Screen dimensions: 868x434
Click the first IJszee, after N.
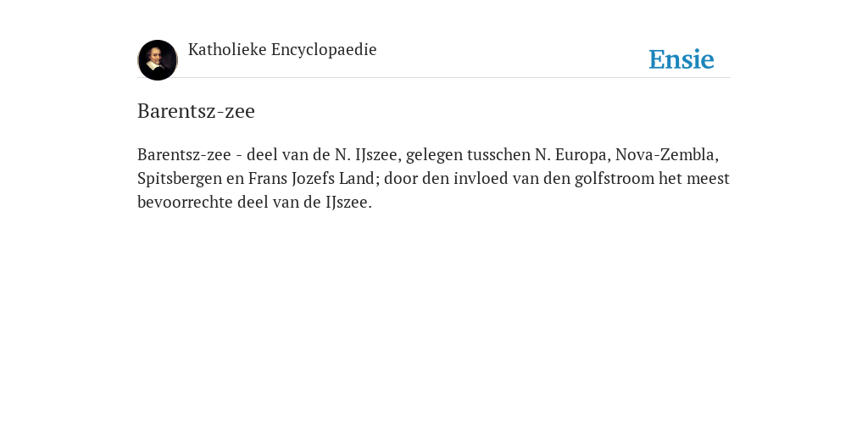[378, 155]
